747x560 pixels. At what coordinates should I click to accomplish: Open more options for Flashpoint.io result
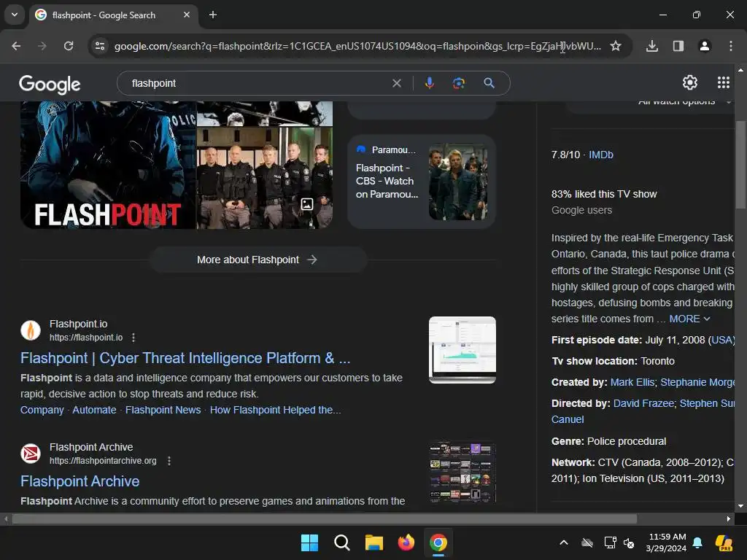(133, 338)
